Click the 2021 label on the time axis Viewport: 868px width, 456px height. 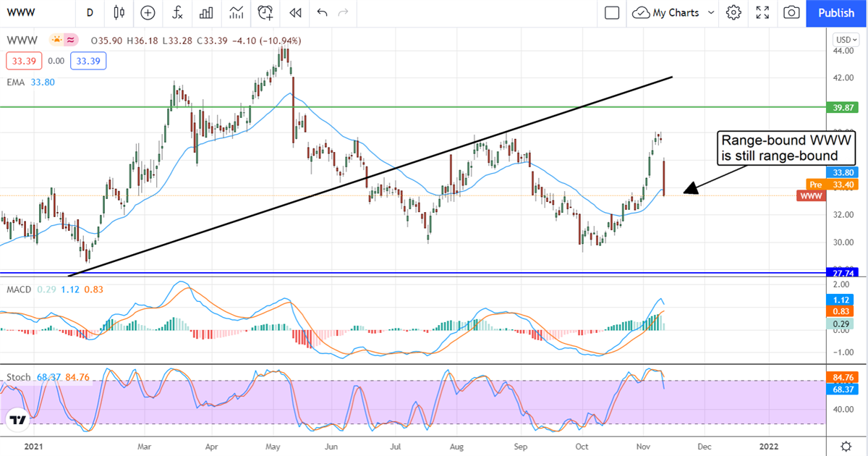(34, 447)
